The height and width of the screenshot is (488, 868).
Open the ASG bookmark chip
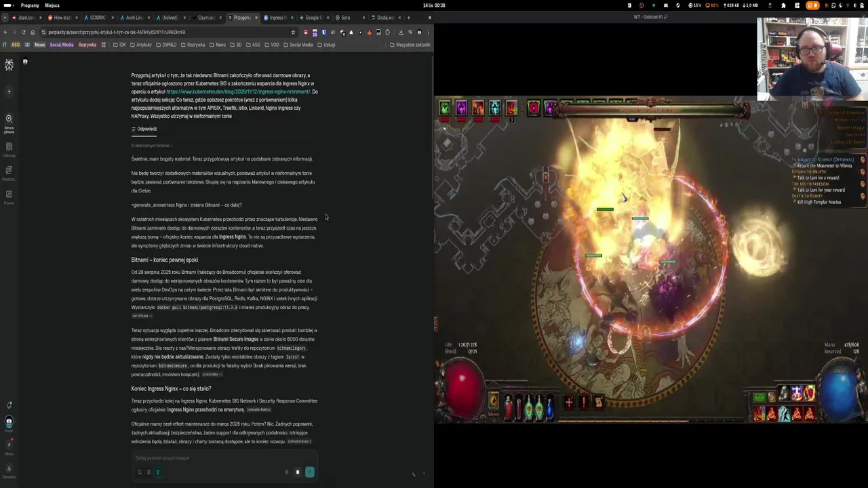(16, 45)
